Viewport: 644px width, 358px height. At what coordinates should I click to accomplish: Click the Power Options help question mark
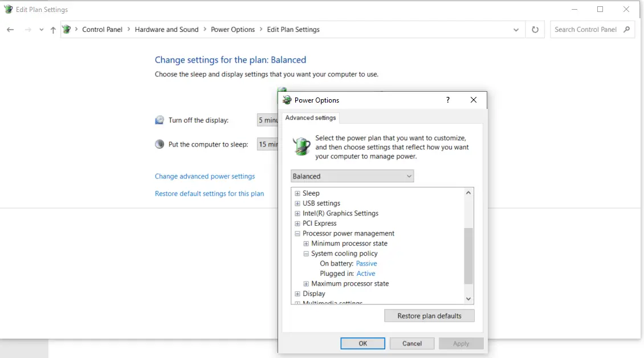[x=448, y=100]
